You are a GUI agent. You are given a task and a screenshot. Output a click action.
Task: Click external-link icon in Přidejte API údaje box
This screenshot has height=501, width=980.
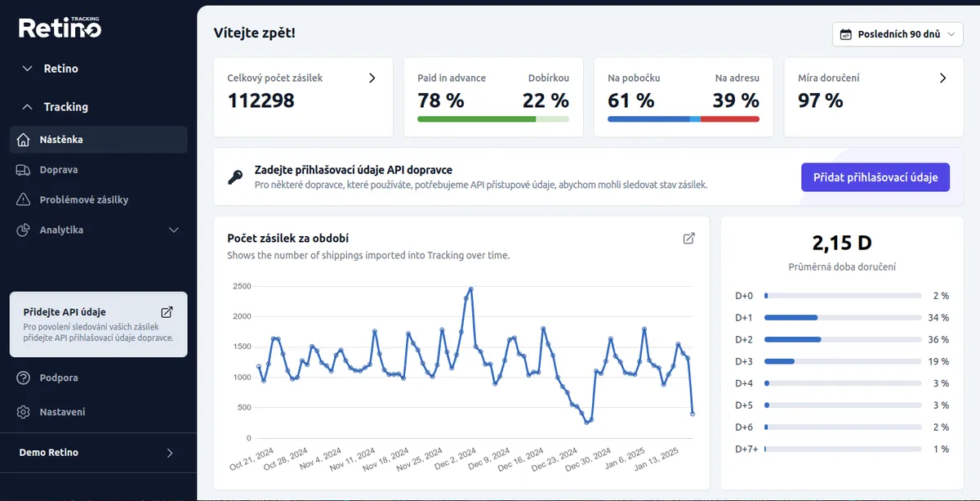pos(167,312)
